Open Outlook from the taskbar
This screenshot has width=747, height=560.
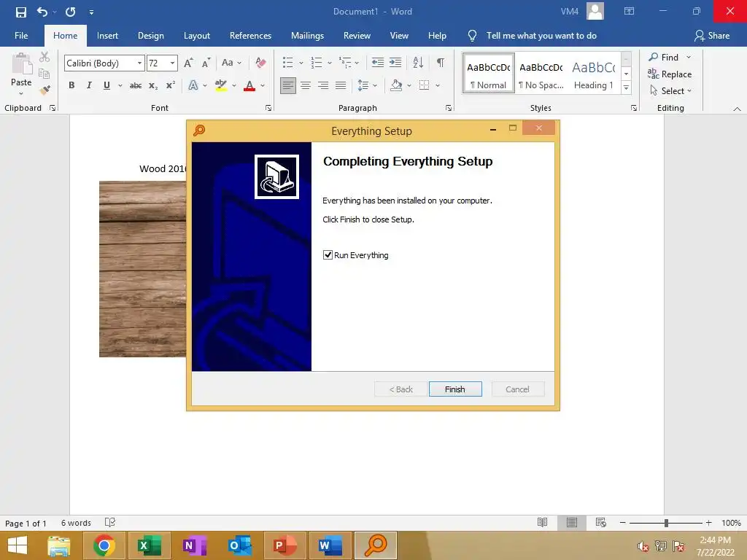(x=240, y=545)
